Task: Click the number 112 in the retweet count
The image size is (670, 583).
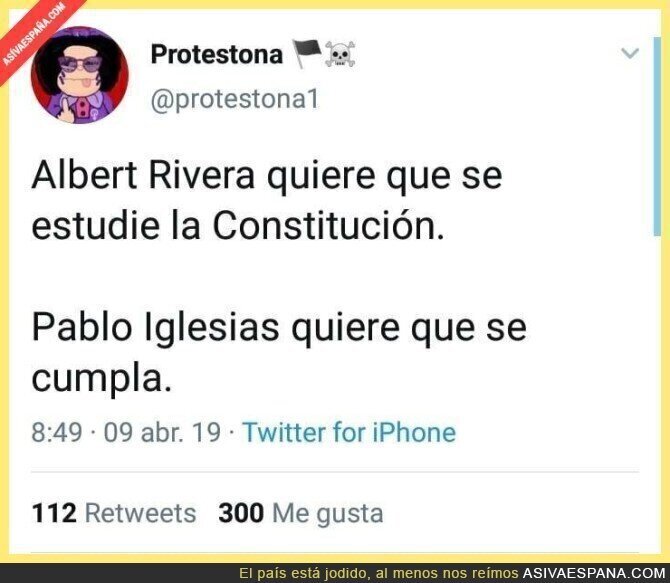Action: (x=54, y=513)
